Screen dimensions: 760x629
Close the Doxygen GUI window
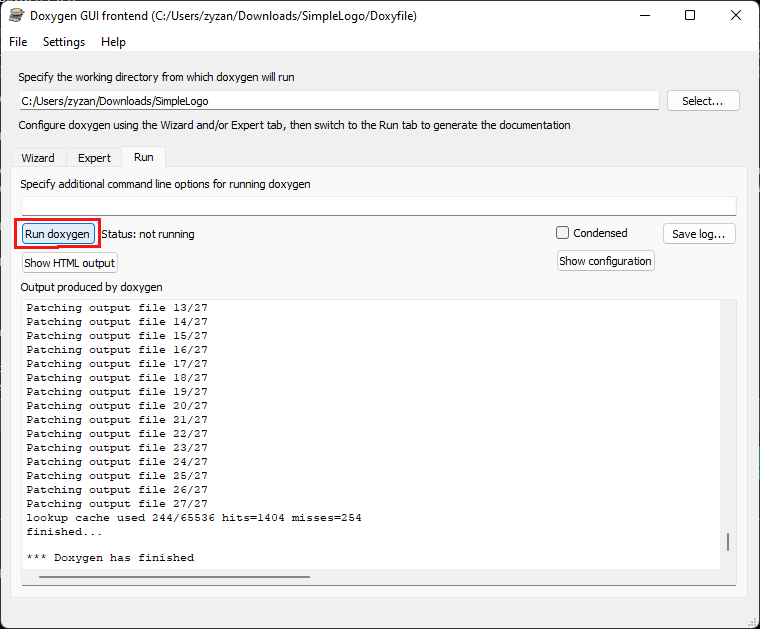[x=736, y=16]
